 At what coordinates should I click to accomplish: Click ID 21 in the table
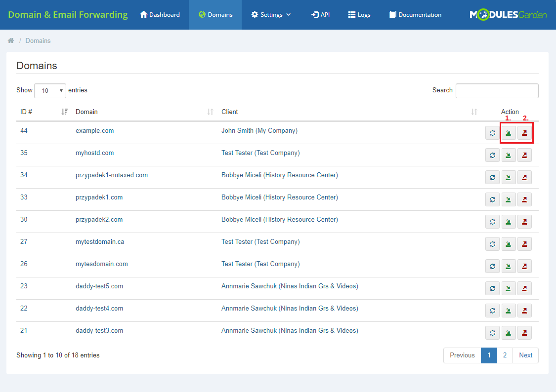24,331
